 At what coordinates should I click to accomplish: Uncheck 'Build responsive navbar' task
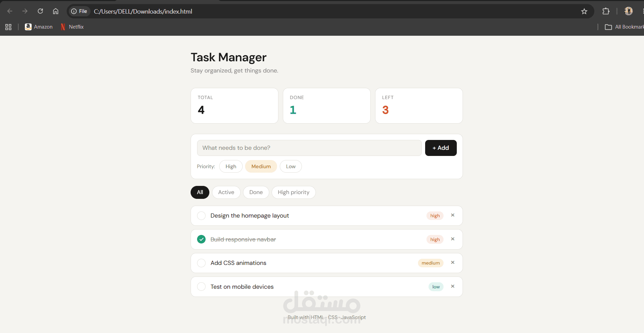(202, 239)
